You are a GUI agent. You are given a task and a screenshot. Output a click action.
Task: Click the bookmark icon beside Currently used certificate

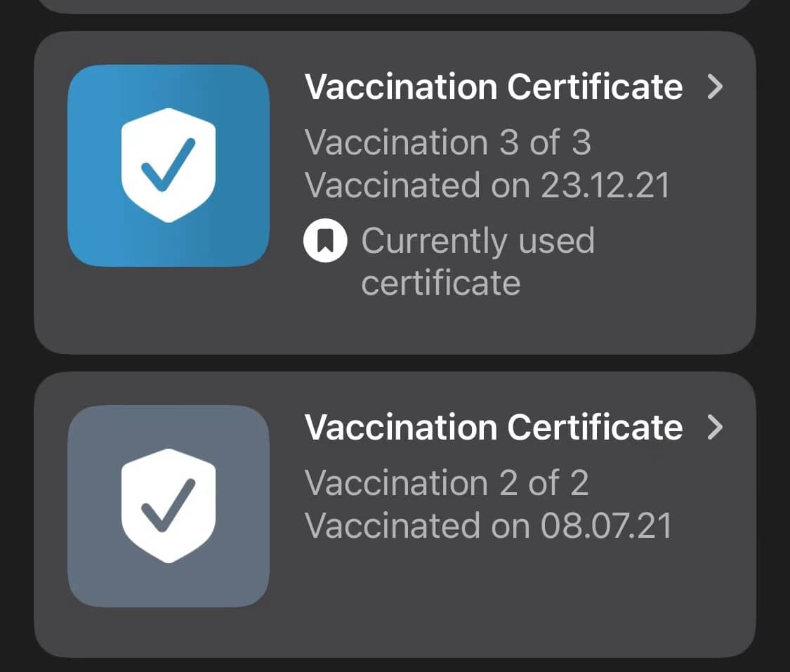click(325, 240)
